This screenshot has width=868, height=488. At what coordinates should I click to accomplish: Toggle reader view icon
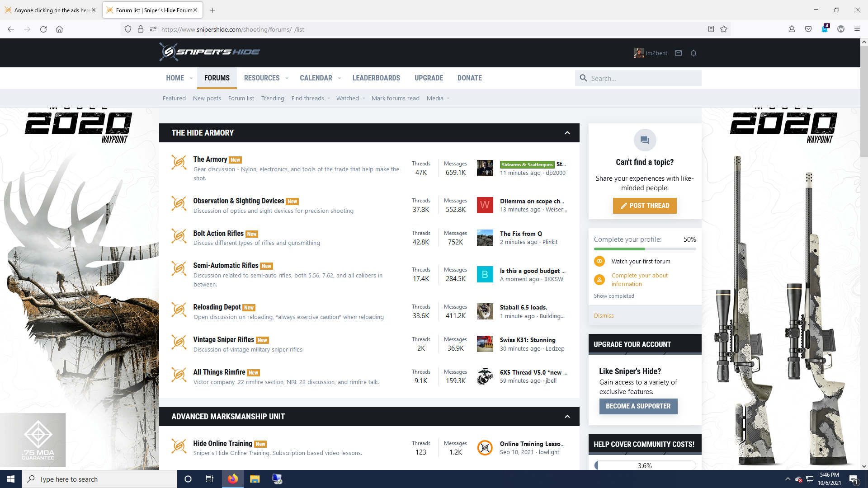click(711, 29)
